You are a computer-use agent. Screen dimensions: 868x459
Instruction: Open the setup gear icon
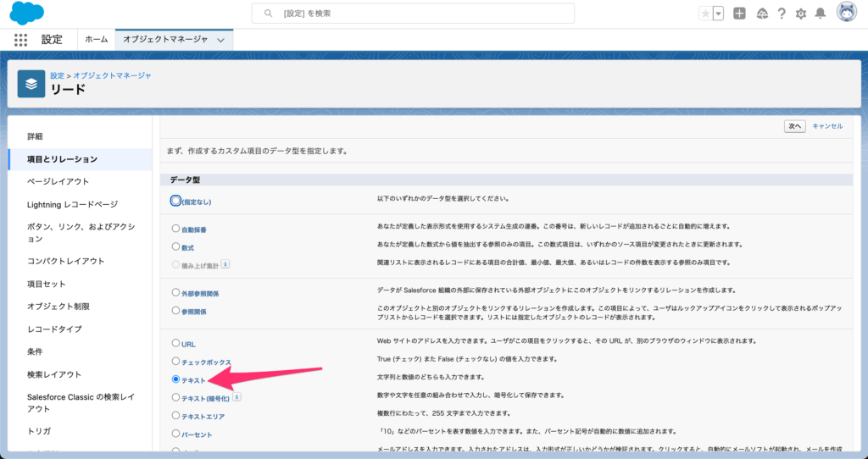click(x=800, y=14)
